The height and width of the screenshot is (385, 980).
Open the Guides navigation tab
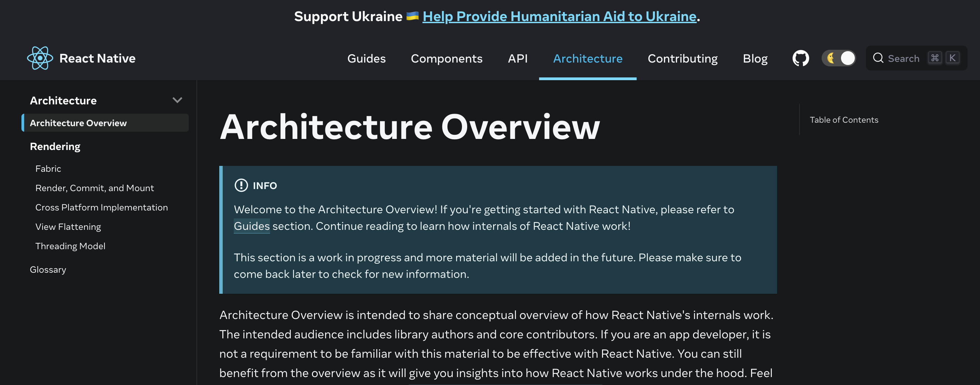pyautogui.click(x=366, y=58)
